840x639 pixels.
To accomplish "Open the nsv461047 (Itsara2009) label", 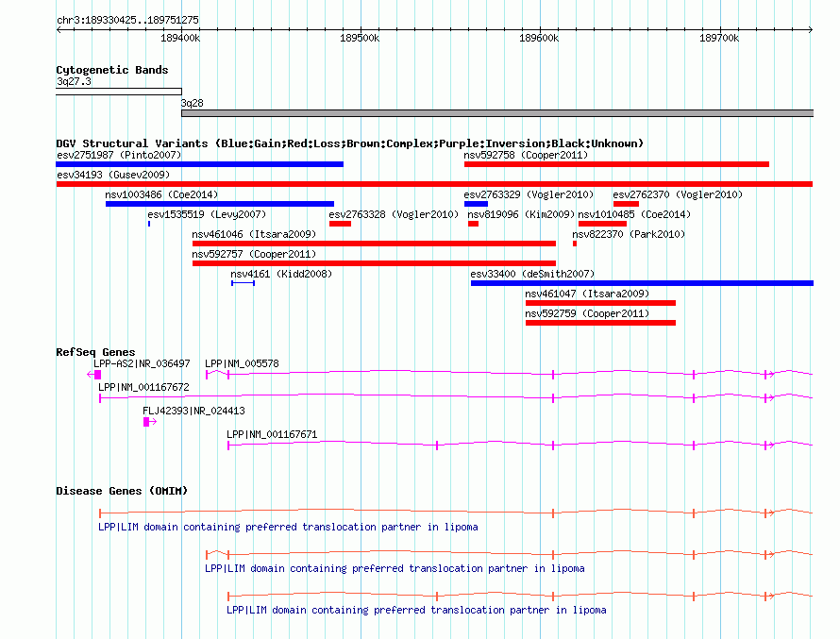I will click(x=587, y=294).
